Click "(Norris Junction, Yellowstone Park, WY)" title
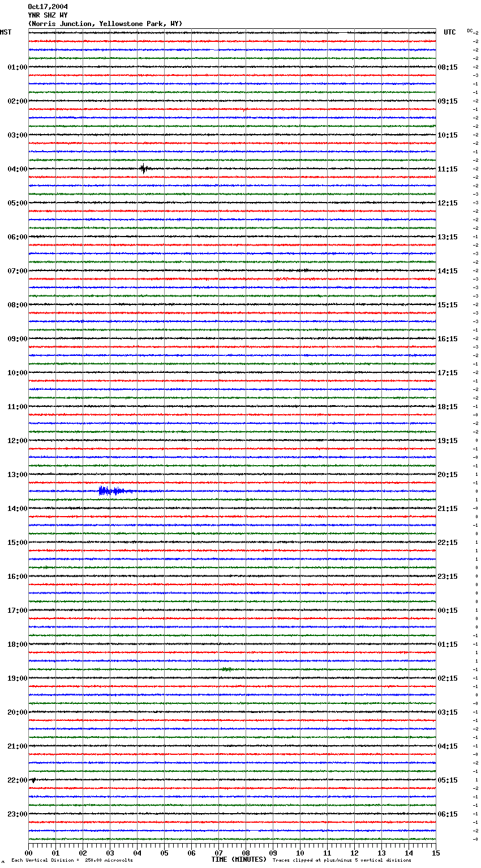 [105, 24]
